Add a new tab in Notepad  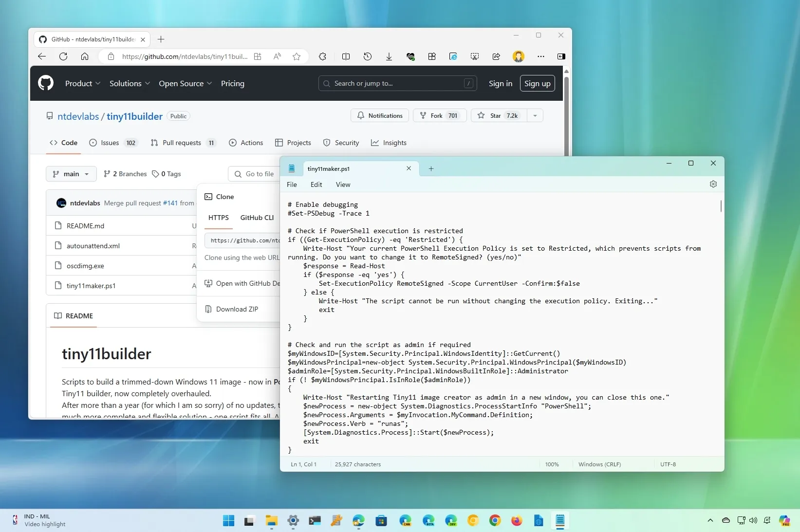click(x=431, y=169)
